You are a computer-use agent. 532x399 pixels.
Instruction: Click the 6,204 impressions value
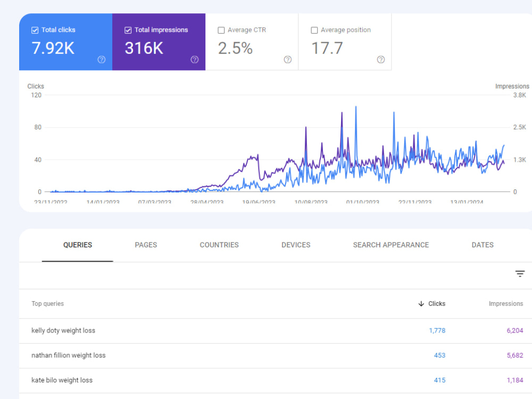(x=514, y=330)
